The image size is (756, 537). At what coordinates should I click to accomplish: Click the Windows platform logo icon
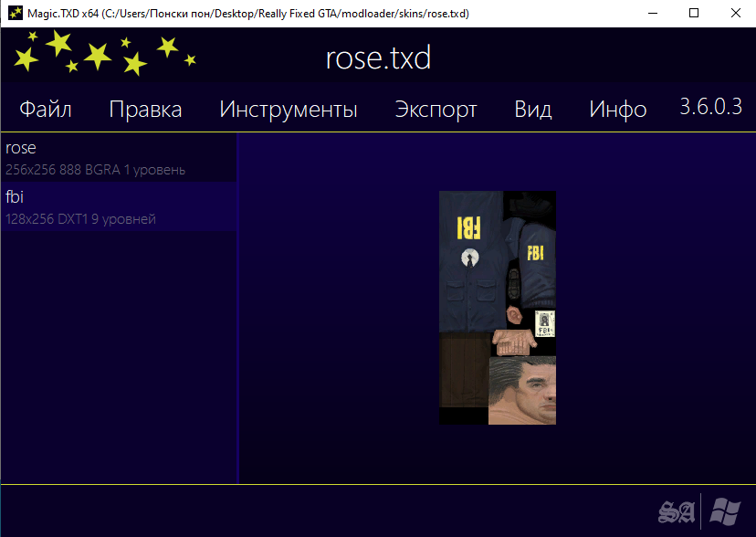coord(726,512)
